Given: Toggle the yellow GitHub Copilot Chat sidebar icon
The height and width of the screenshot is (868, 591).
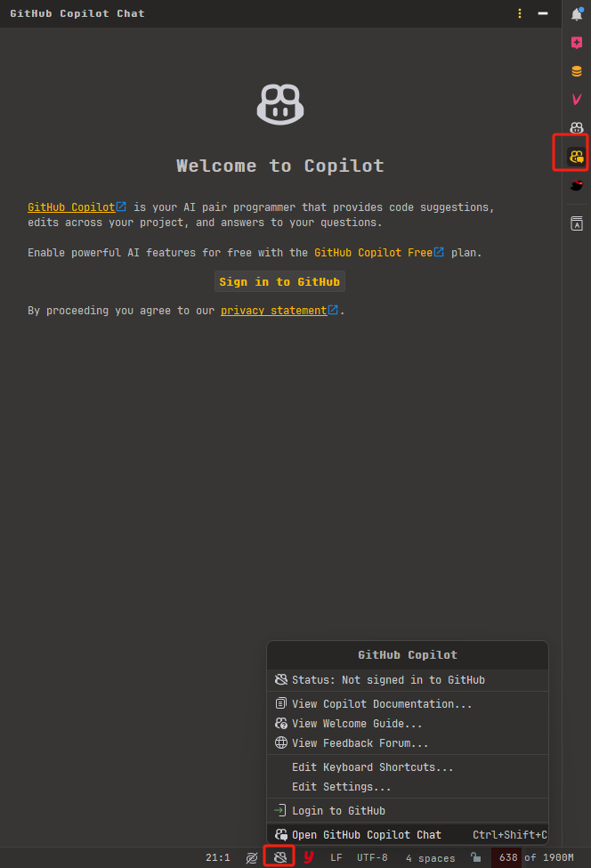Looking at the screenshot, I should (x=577, y=157).
